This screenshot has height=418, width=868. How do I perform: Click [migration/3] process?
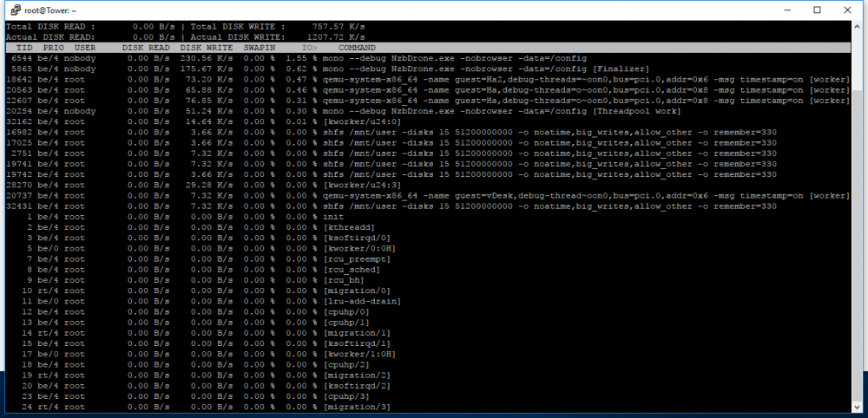(357, 407)
